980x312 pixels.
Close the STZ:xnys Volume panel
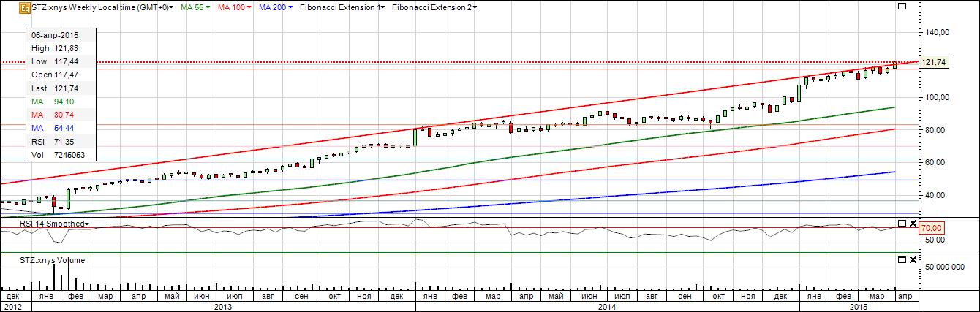(x=912, y=259)
